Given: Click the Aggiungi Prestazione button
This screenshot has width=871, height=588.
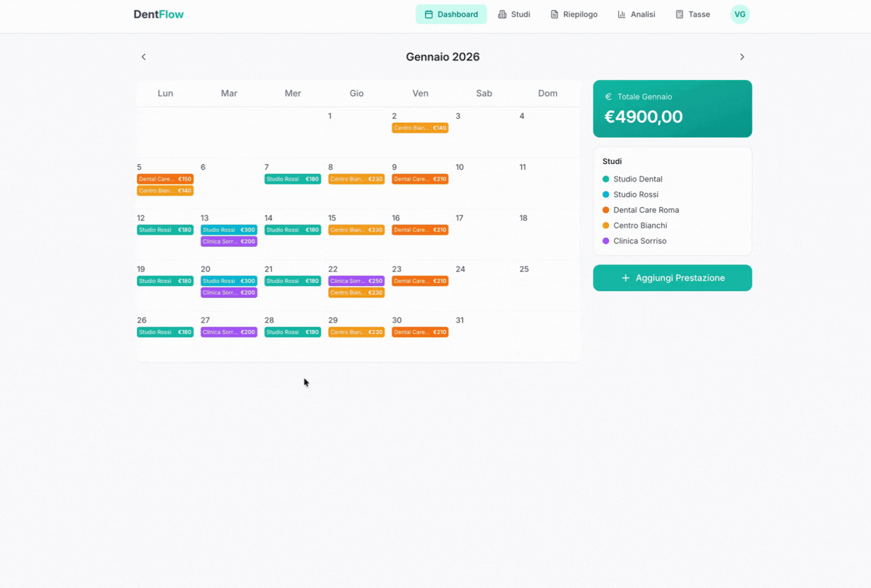Looking at the screenshot, I should click(x=672, y=278).
